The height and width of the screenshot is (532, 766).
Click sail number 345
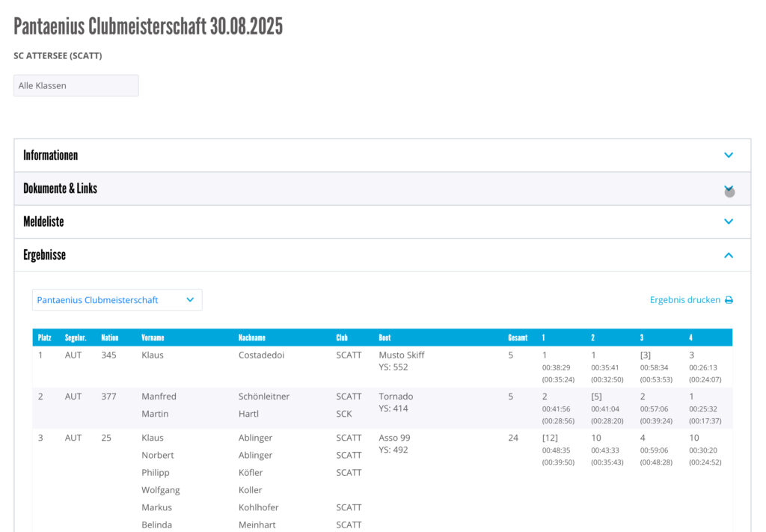click(108, 355)
